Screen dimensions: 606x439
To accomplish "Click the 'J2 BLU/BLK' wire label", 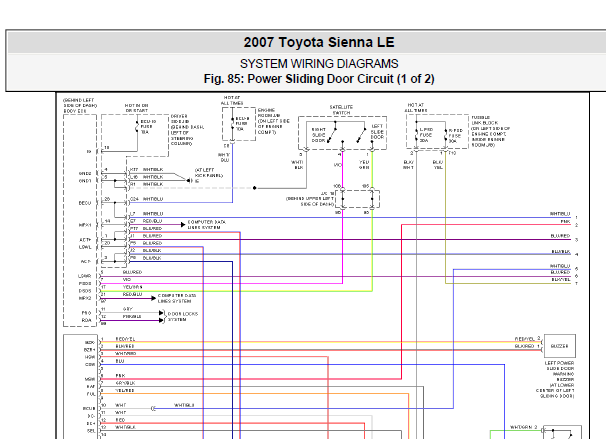I will (146, 250).
